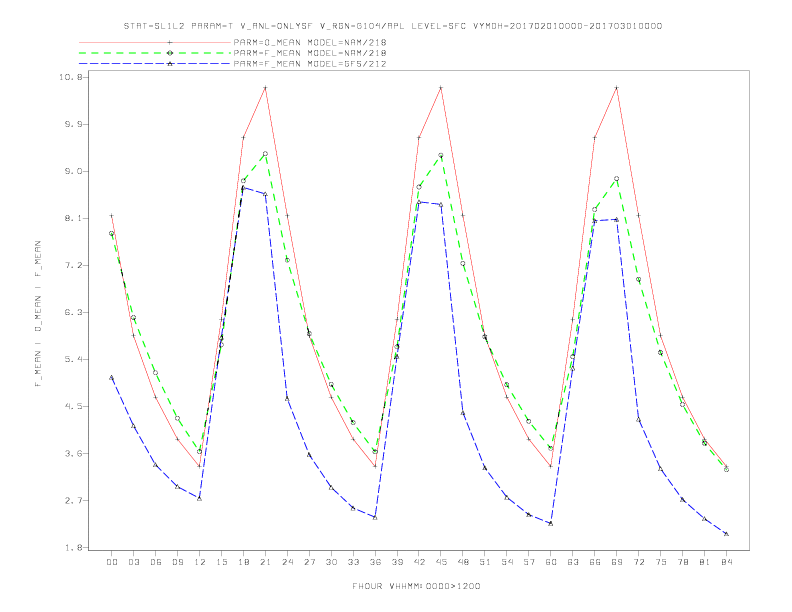
Task: Click x-axis tick label 39
Action: tap(397, 562)
